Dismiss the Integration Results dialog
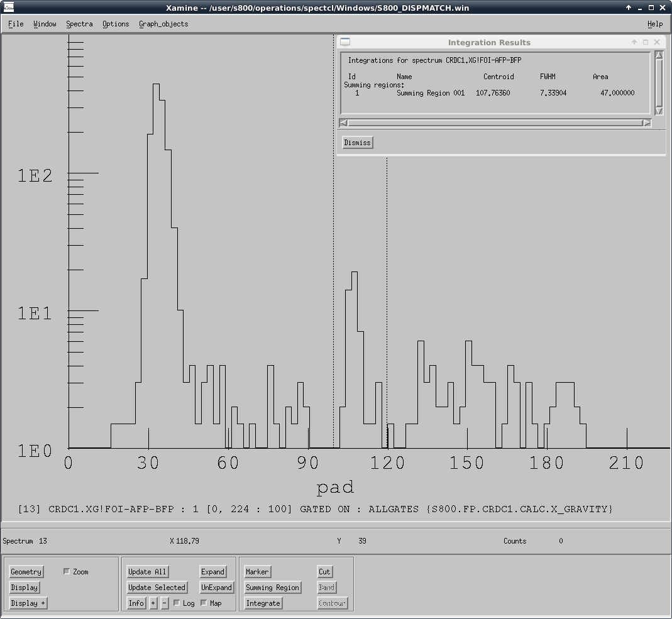 pyautogui.click(x=357, y=143)
